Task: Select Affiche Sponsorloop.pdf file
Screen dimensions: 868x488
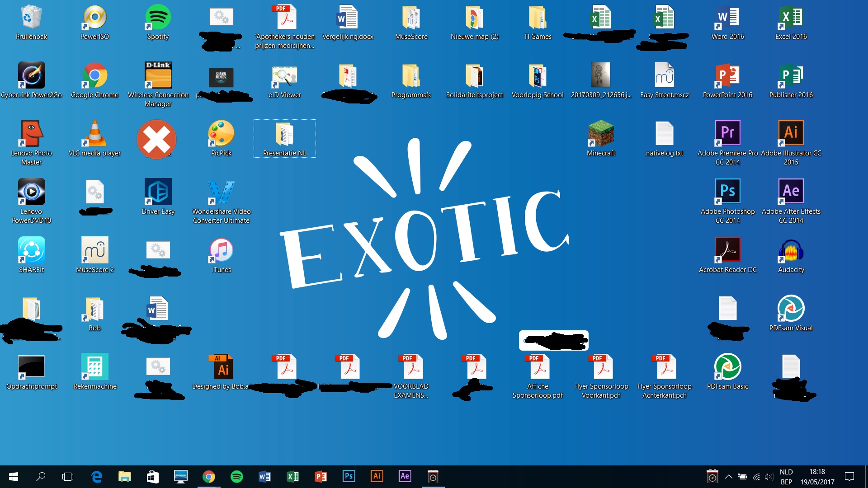Action: pos(538,367)
